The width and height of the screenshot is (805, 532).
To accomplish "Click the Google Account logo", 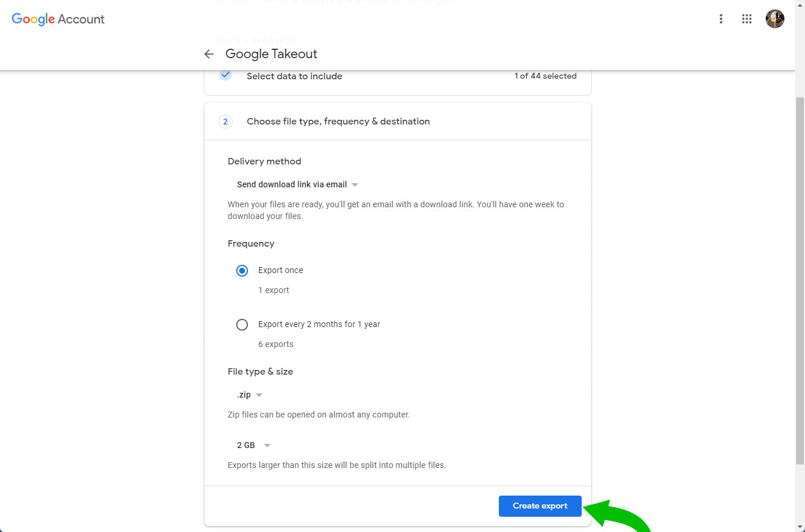I will point(58,19).
